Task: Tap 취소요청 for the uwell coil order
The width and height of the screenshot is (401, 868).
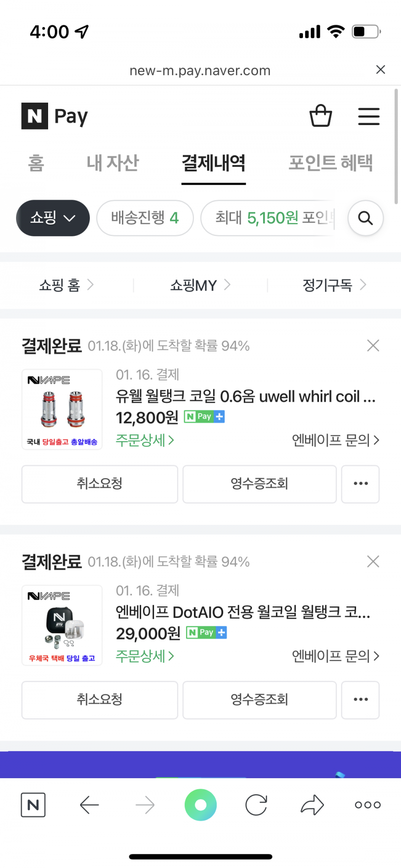Action: pyautogui.click(x=99, y=484)
